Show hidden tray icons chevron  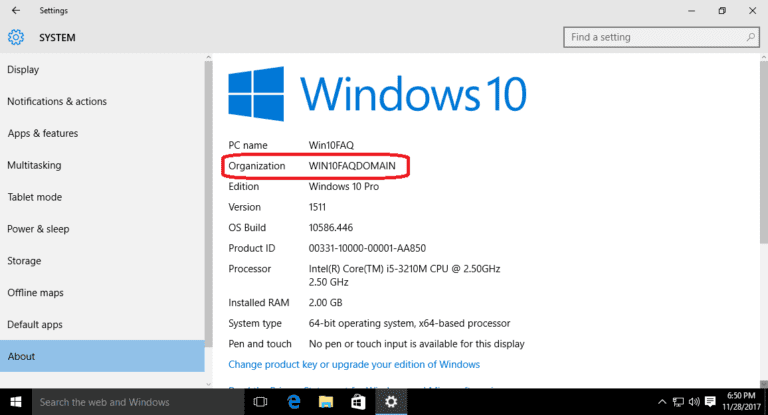click(x=662, y=402)
